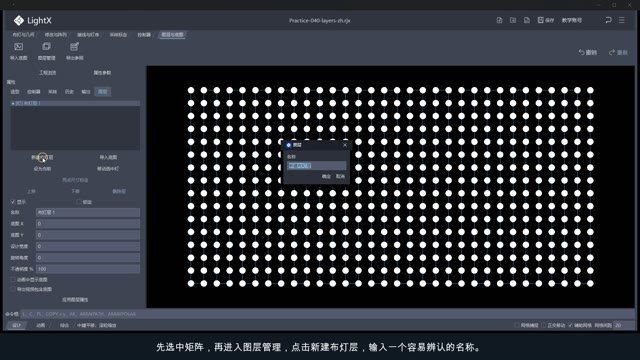Image resolution: width=640 pixels, height=360 pixels.
Task: Click the Export Reference (导出参照) toolbar icon
Action: tap(74, 47)
